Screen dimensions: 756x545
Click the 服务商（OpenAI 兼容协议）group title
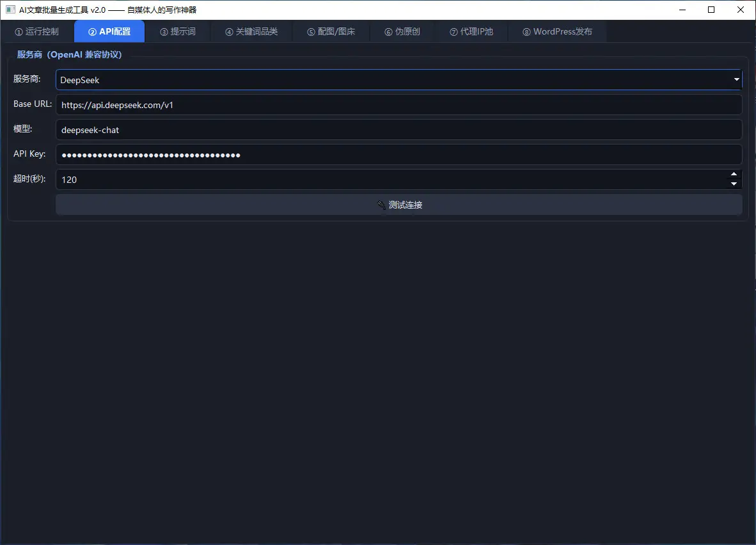click(x=70, y=54)
